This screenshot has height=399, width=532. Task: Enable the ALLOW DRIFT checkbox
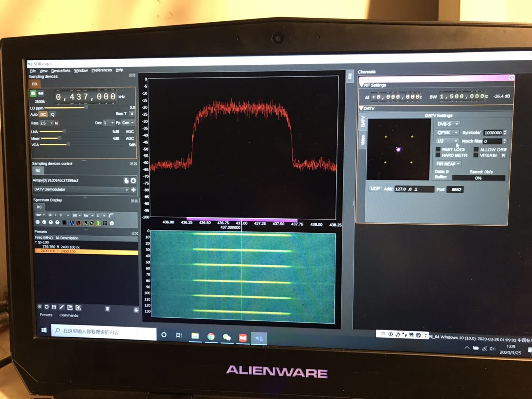[476, 150]
